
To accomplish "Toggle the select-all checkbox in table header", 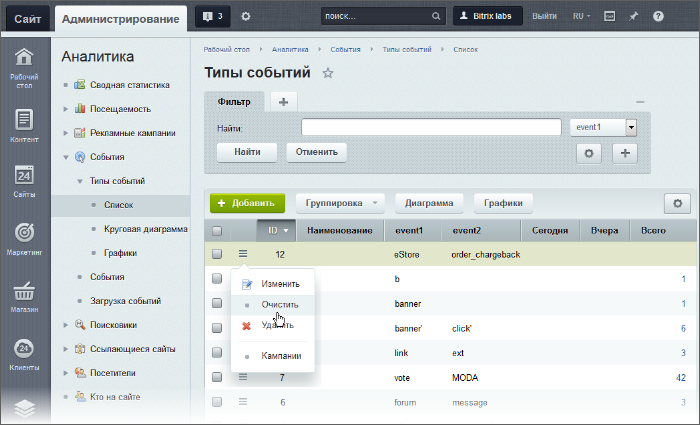I will [217, 231].
